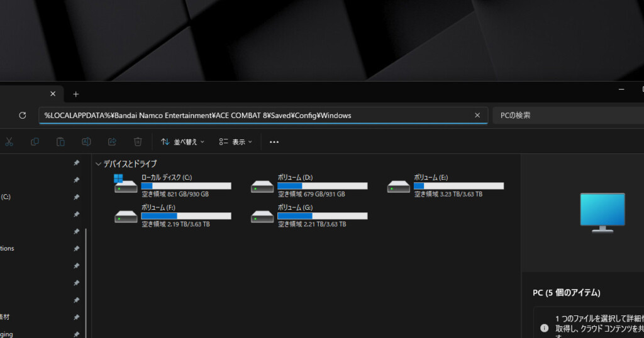Click the PC monitor icon in details pane
The image size is (644, 338).
point(602,212)
